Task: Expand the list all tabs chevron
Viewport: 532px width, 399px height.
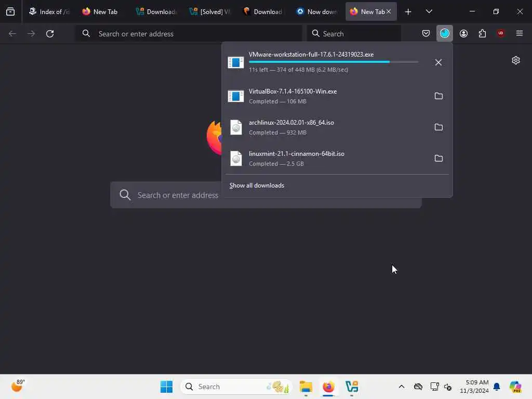Action: tap(429, 11)
